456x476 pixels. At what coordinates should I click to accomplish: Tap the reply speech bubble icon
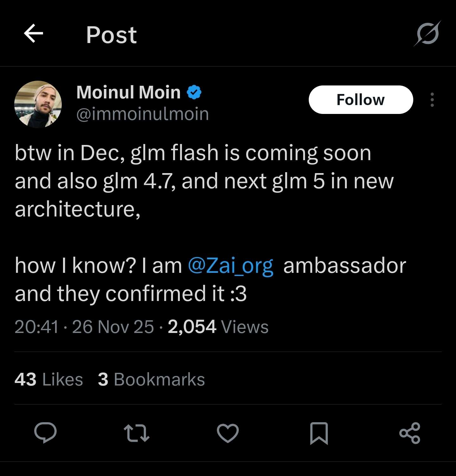coord(46,433)
